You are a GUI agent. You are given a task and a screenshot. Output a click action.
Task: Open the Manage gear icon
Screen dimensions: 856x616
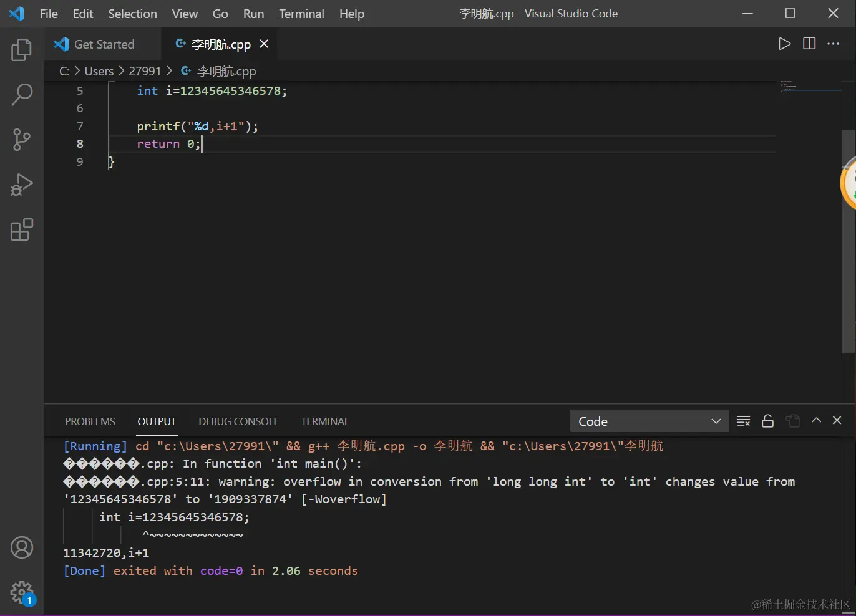pos(22,592)
